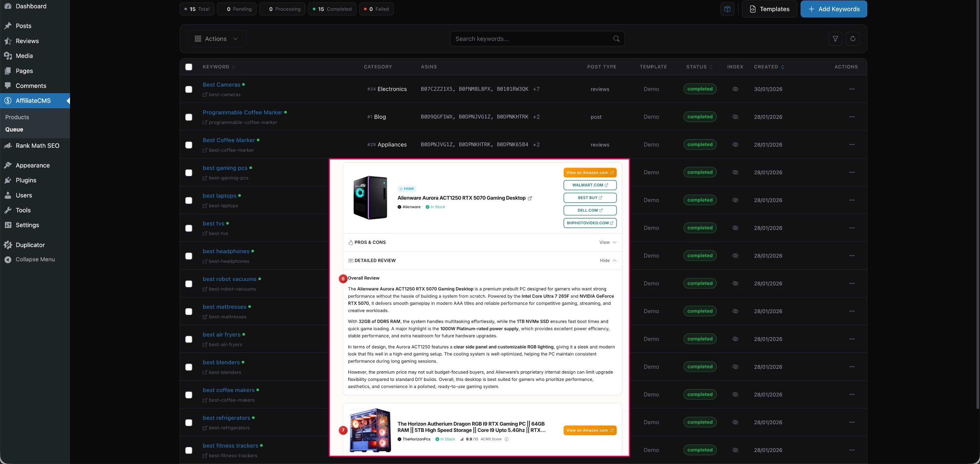Open the best fitness trackers keyword link
Viewport: 980px width, 464px height.
230,446
